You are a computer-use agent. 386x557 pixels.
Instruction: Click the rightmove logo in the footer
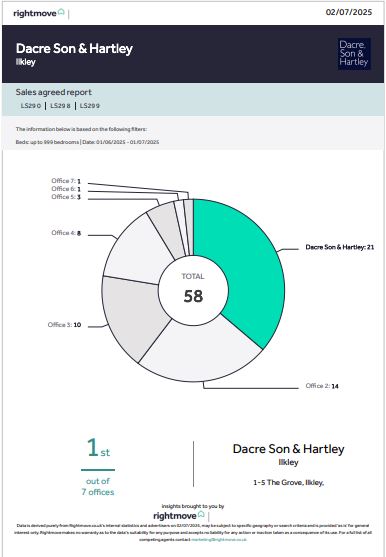click(179, 515)
